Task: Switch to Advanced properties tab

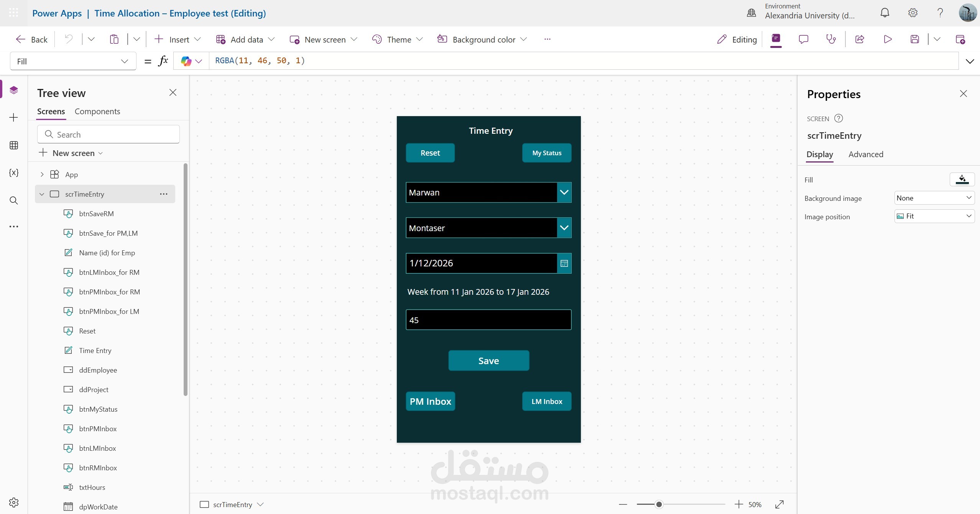Action: point(866,154)
